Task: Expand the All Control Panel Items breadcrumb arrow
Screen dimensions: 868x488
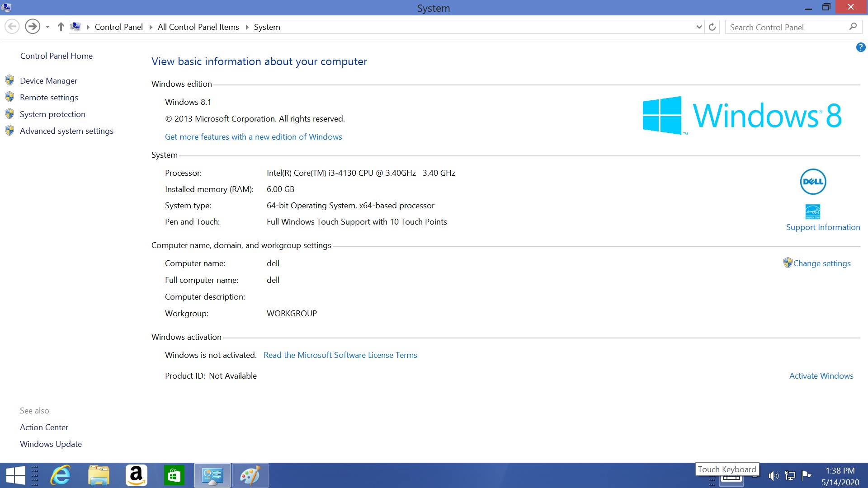Action: click(247, 27)
